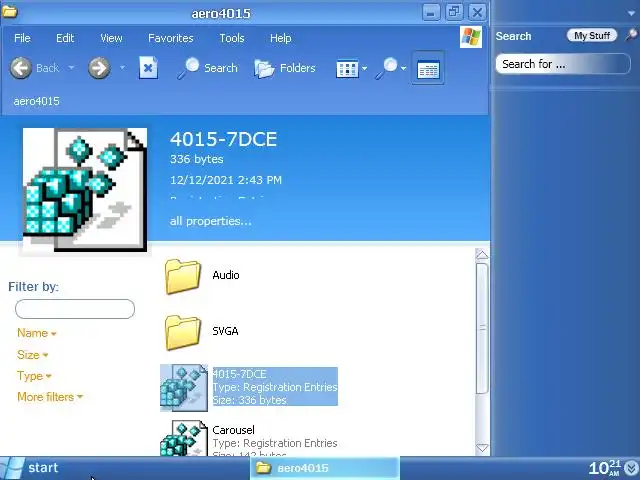Click the Windows flag logo icon
Viewport: 640px width, 480px height.
[x=471, y=37]
